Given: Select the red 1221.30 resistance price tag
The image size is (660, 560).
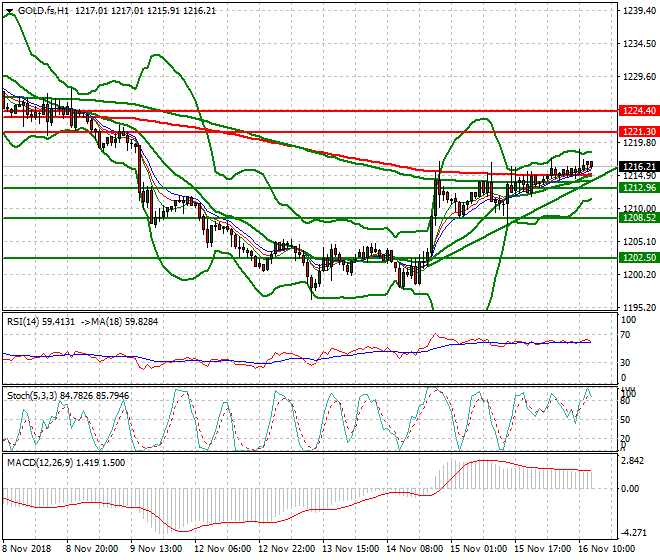Looking at the screenshot, I should [x=637, y=132].
